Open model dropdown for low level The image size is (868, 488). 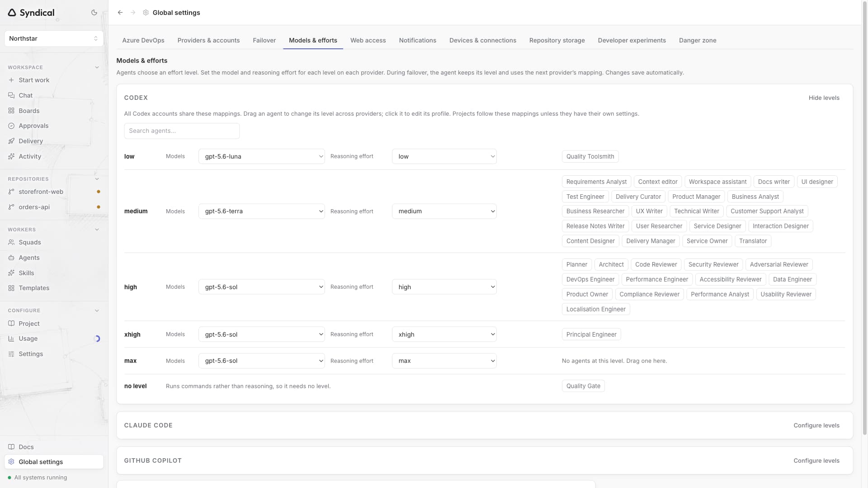tap(261, 156)
